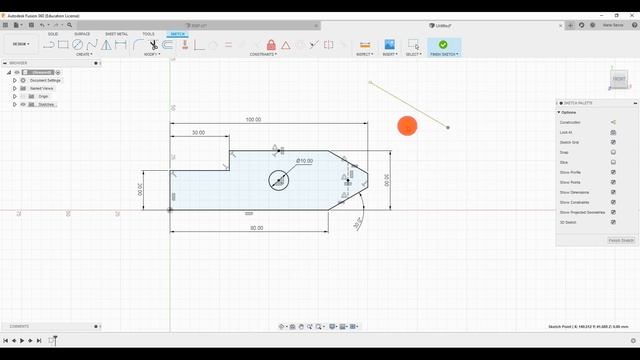Click the Look At icon in Sketch Palette
Viewport: 640px width, 360px height.
(x=613, y=132)
